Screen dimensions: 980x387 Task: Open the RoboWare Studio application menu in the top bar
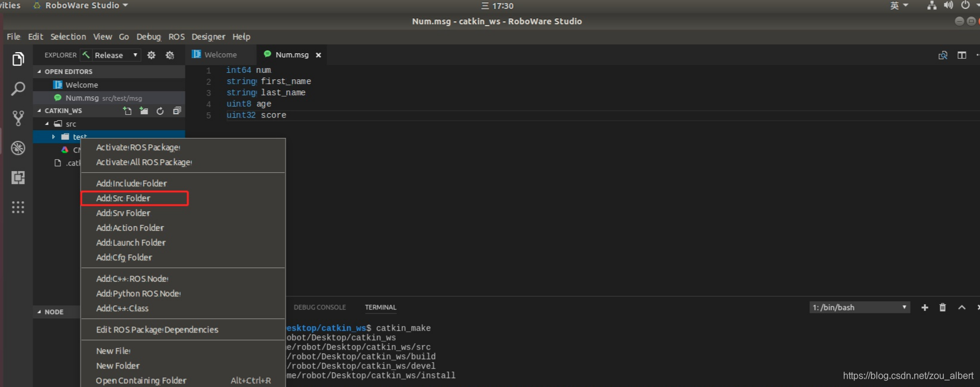click(81, 5)
